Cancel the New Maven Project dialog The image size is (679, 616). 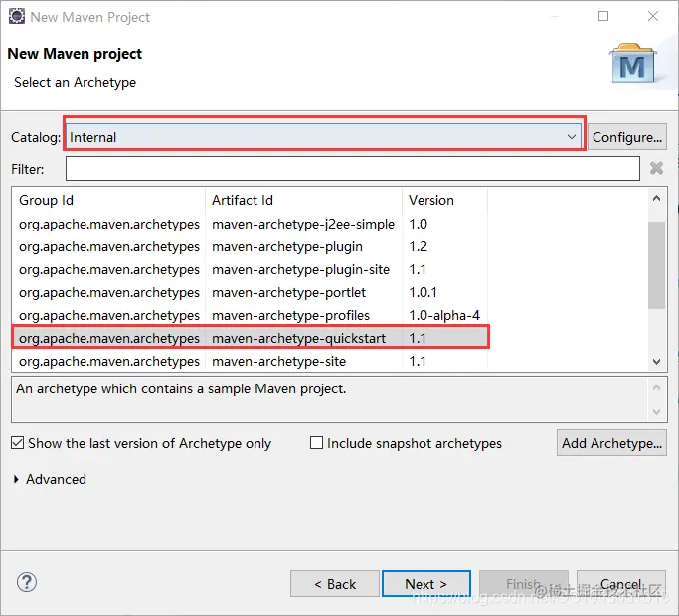[621, 584]
